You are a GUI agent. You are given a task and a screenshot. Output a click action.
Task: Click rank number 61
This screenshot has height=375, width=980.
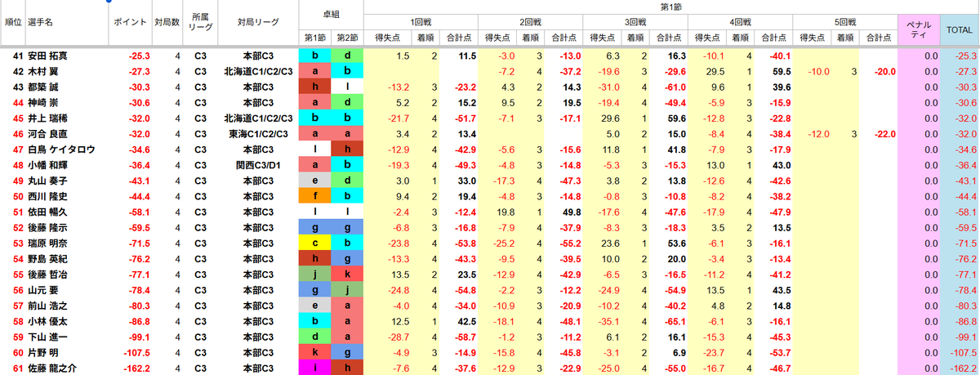pyautogui.click(x=16, y=367)
